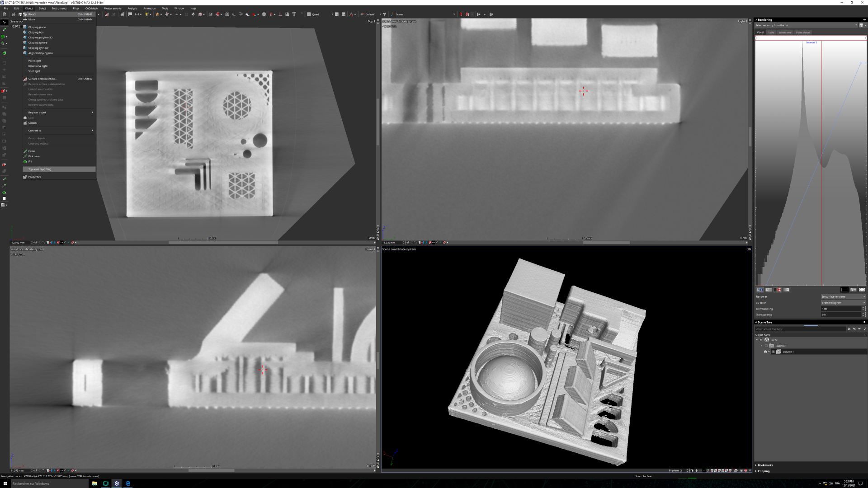The height and width of the screenshot is (488, 868).
Task: Expand the Camera 1 tree node
Action: click(761, 346)
